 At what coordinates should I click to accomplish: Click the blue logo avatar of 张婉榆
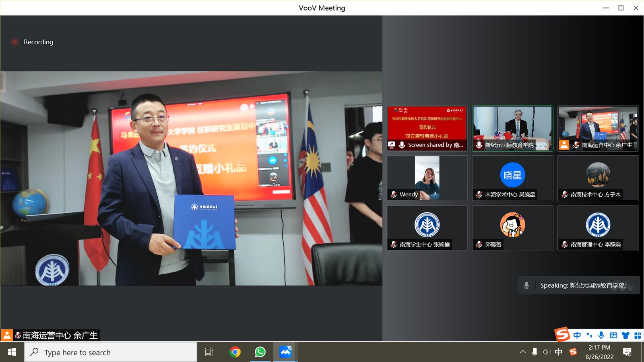(x=427, y=225)
